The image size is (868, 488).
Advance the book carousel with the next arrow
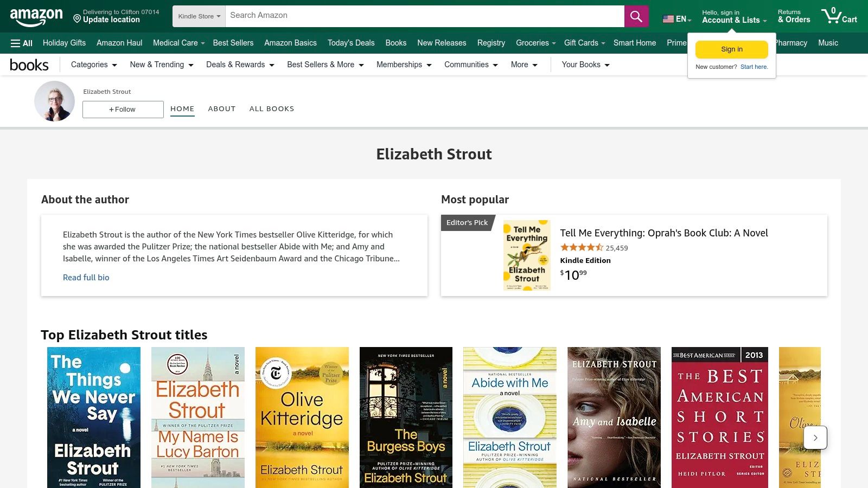click(814, 438)
